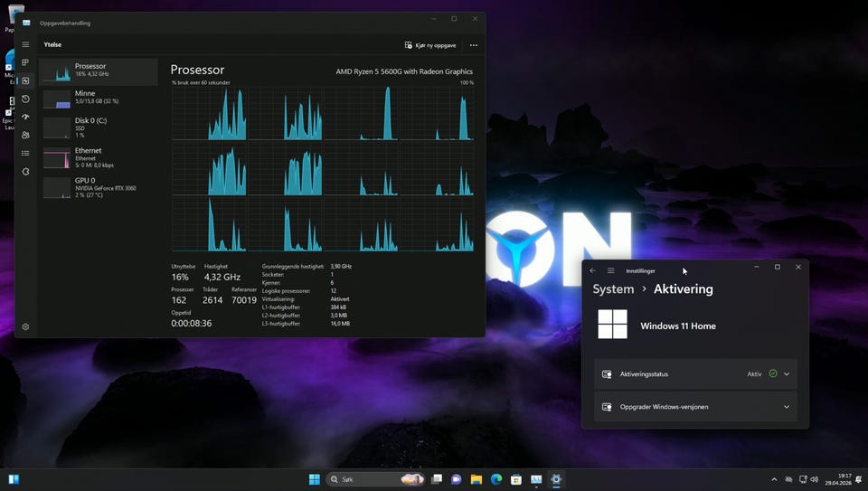Open the Task Manager hamburger navigation menu

pyautogui.click(x=25, y=44)
